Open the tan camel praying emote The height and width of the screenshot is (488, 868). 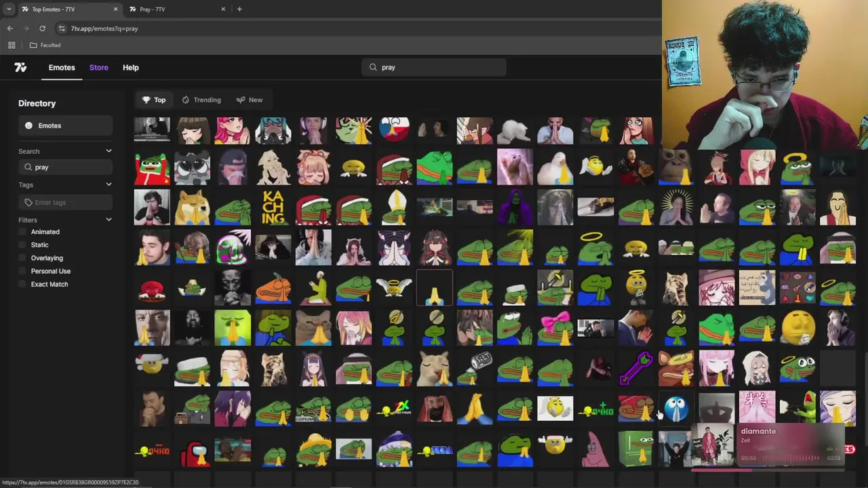click(435, 369)
